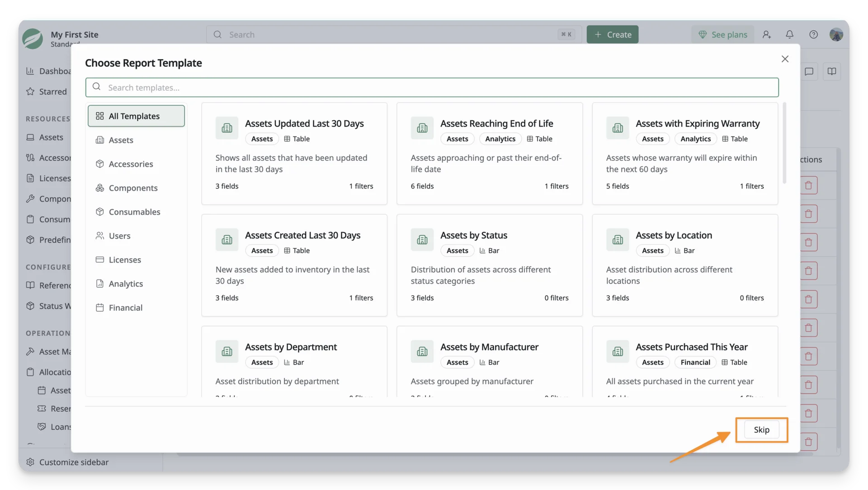Click Assets tag on Assets by Status card
The height and width of the screenshot is (490, 868).
[x=457, y=250]
